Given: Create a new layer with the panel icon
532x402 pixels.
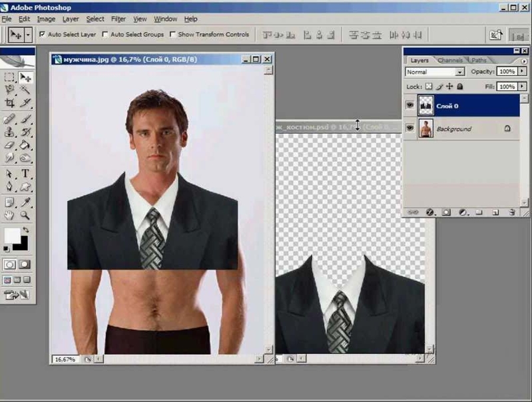Looking at the screenshot, I should pyautogui.click(x=495, y=212).
